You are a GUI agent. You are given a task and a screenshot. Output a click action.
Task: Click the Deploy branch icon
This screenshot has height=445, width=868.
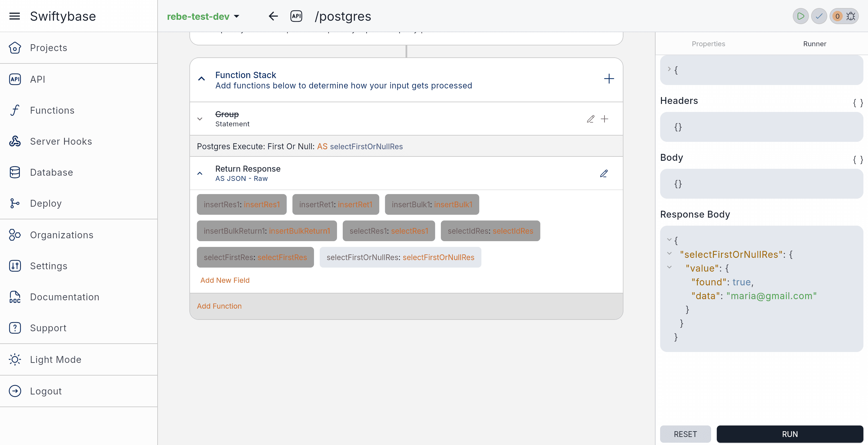15,203
